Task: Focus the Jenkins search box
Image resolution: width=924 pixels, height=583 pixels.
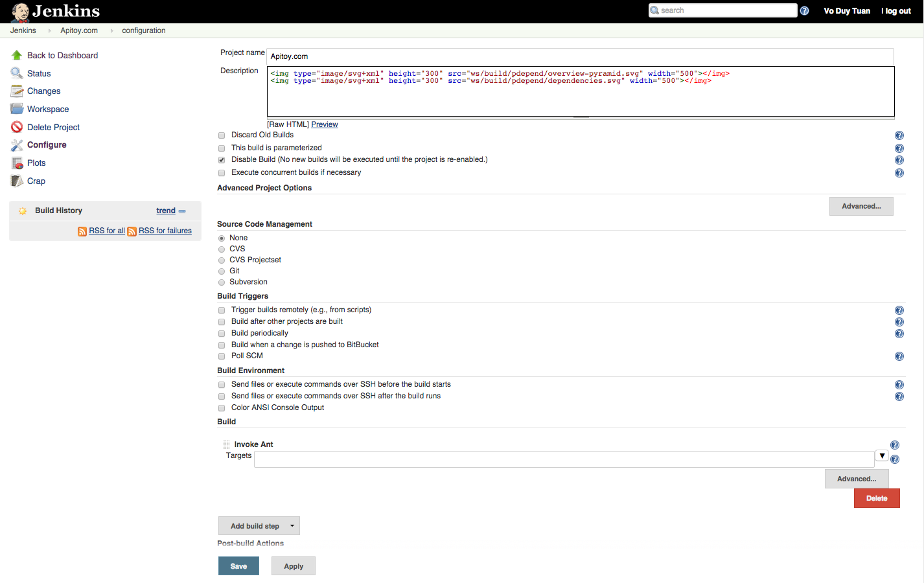Action: (x=723, y=10)
